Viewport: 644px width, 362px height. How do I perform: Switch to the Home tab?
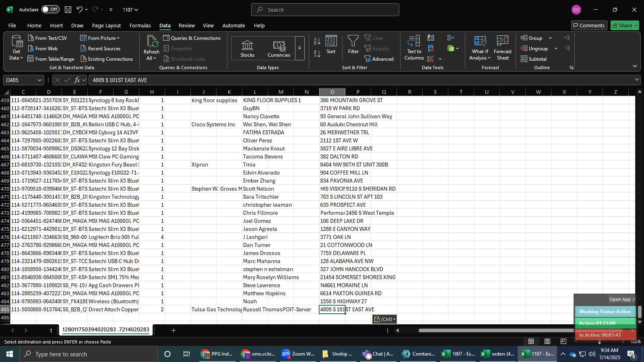tap(34, 25)
